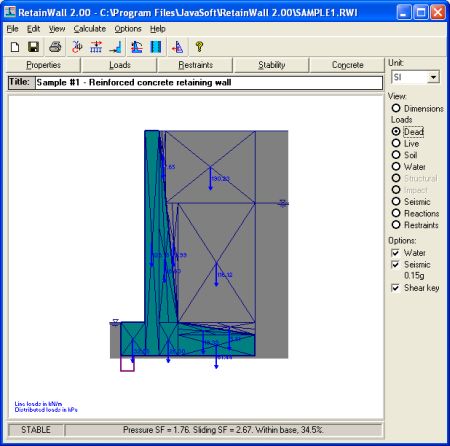Click the restraints icon with arrow into wall
The height and width of the screenshot is (446, 450).
click(x=115, y=47)
